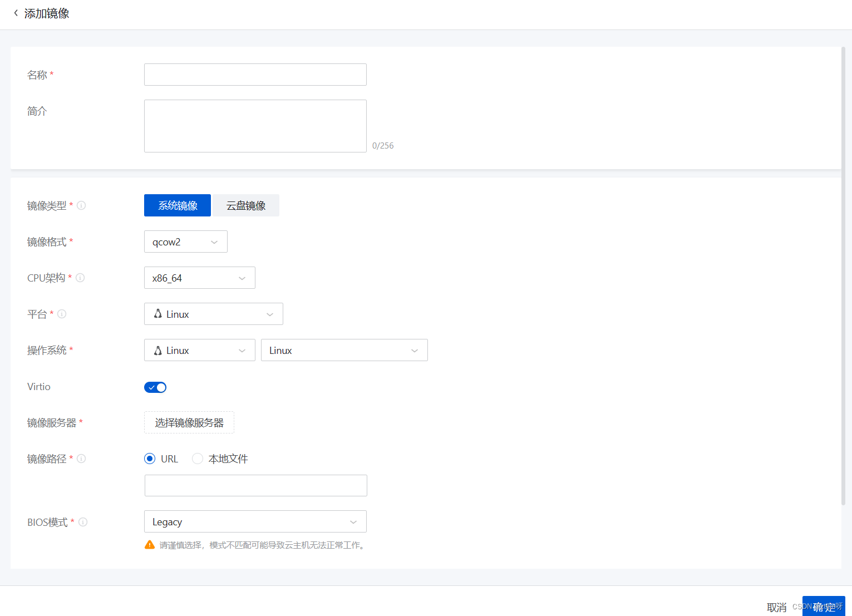
Task: Click the info icon next to BIOS模式
Action: click(x=83, y=522)
